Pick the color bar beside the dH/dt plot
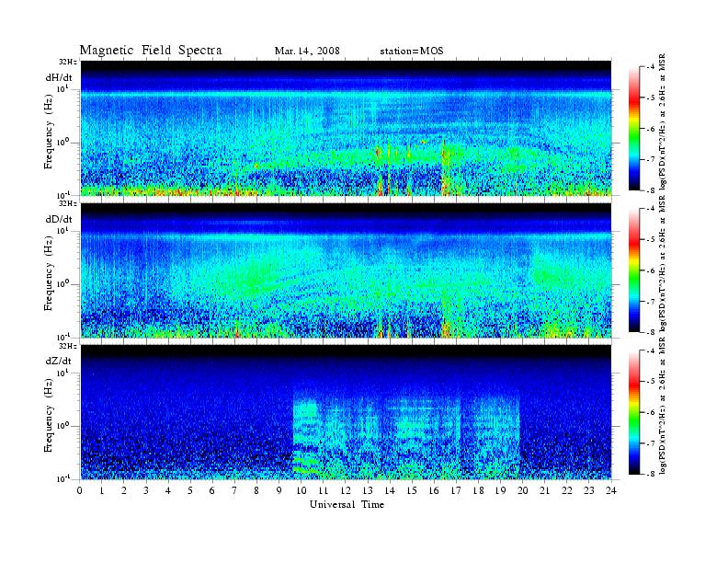 pos(633,129)
